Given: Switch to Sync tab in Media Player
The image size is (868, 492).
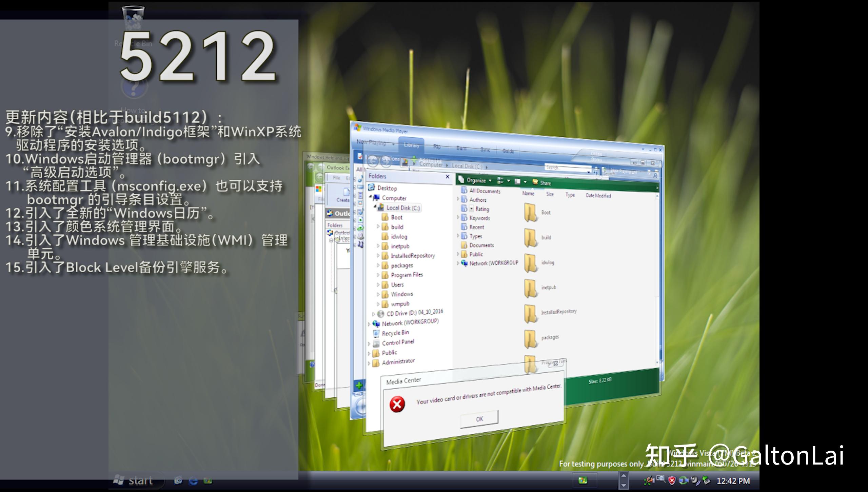Looking at the screenshot, I should pos(485,150).
